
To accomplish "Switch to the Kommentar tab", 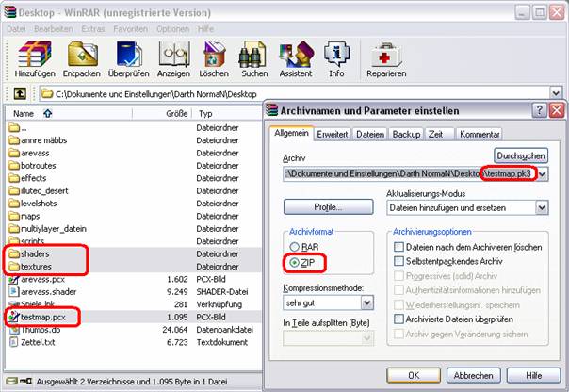I will click(480, 135).
